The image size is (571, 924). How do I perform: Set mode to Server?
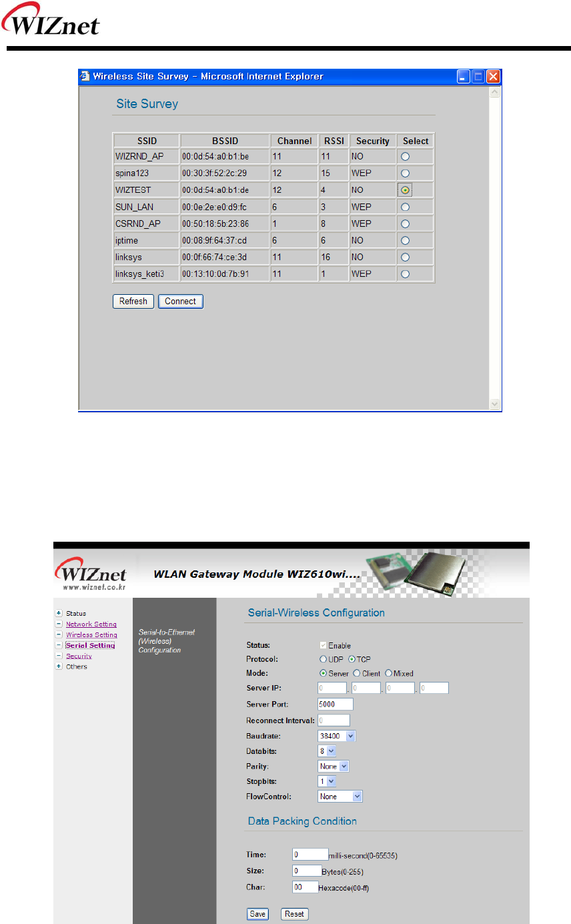click(324, 673)
